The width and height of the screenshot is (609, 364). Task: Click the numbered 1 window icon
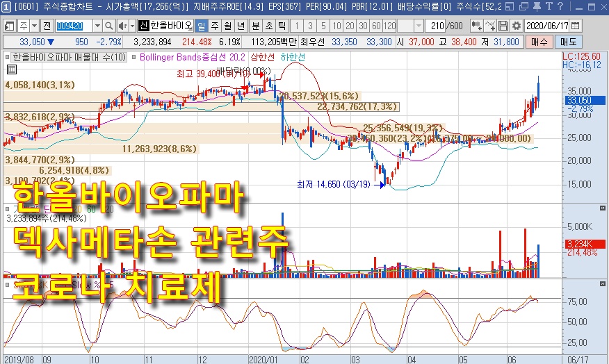click(6, 6)
